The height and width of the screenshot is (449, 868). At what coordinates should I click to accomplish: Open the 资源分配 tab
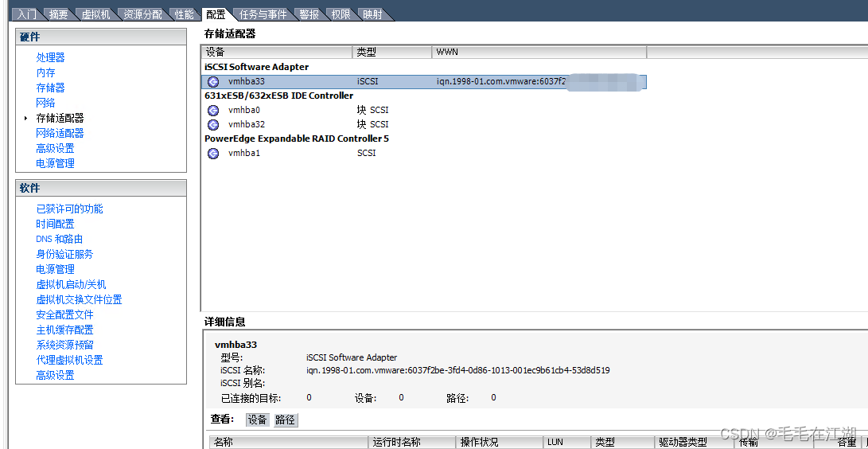(142, 14)
